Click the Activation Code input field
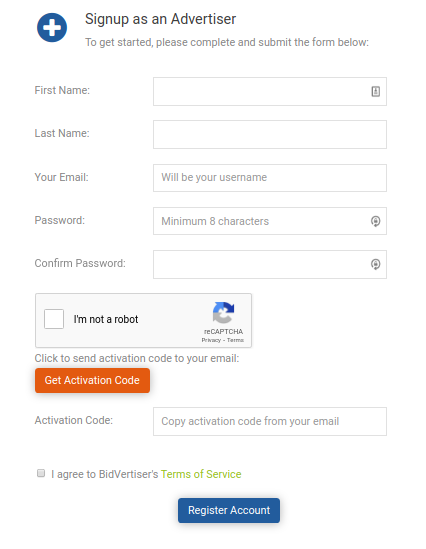 coord(270,422)
